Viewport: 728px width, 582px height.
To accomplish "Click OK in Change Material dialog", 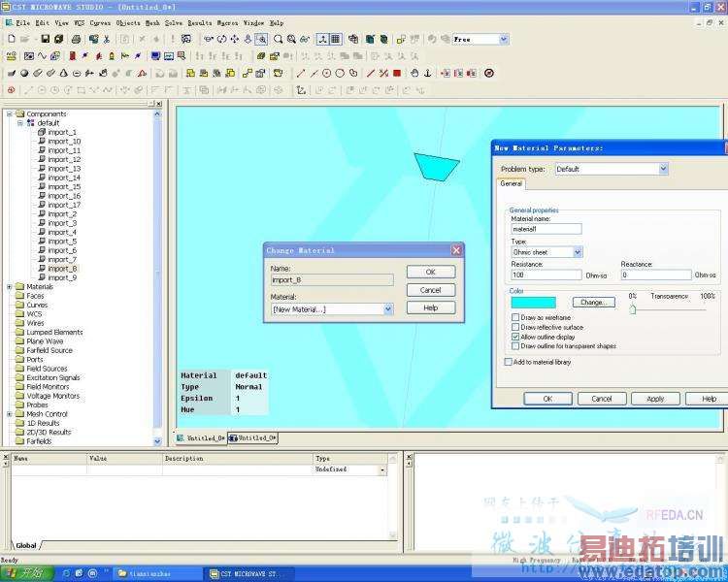I will click(430, 272).
